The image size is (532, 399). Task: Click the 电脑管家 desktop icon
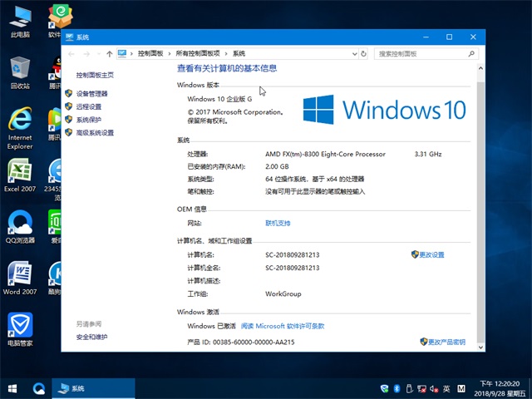[20, 328]
